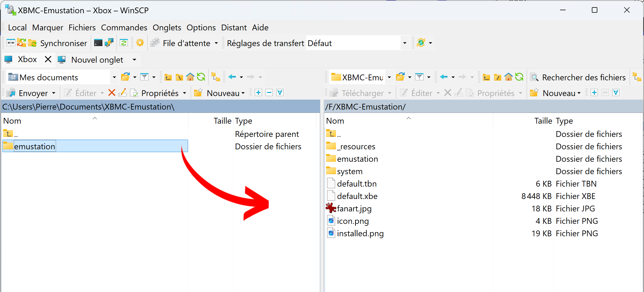Open the Distant menu

pos(234,28)
